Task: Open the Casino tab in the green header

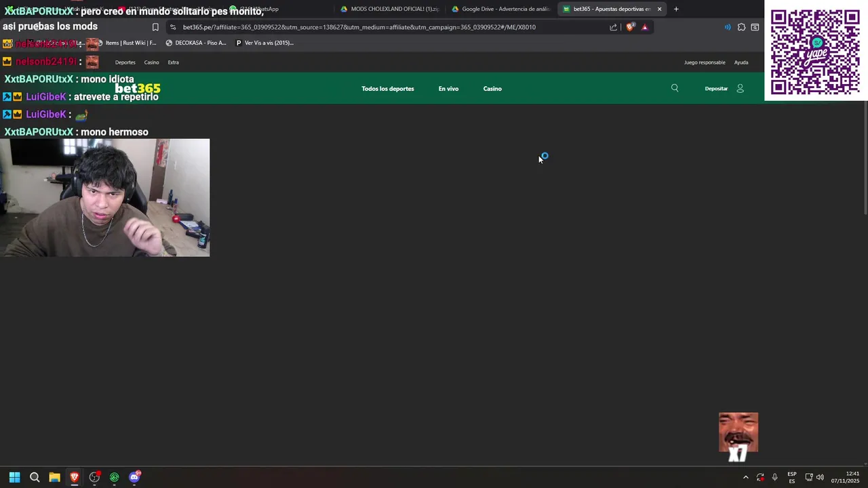Action: (492, 89)
